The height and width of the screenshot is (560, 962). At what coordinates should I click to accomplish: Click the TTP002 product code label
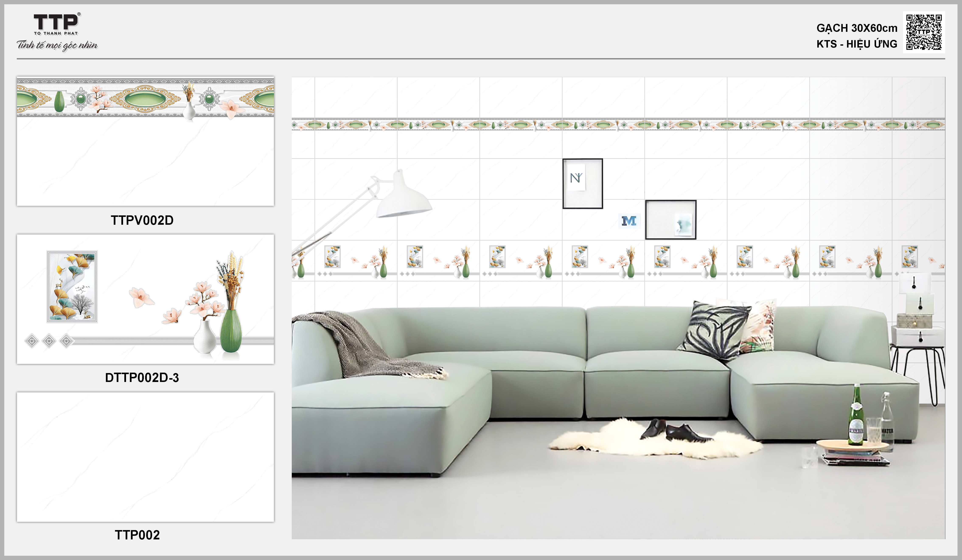[137, 535]
